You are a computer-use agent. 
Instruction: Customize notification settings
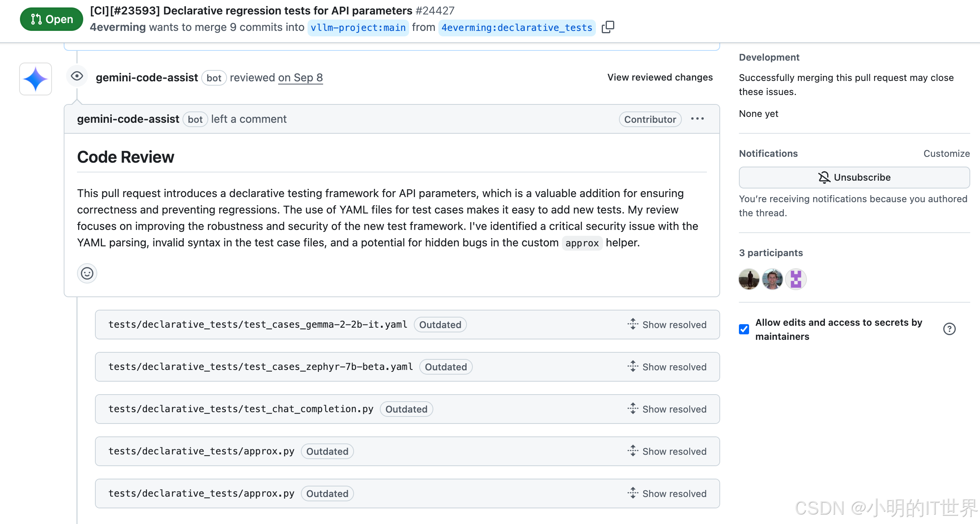pyautogui.click(x=946, y=154)
